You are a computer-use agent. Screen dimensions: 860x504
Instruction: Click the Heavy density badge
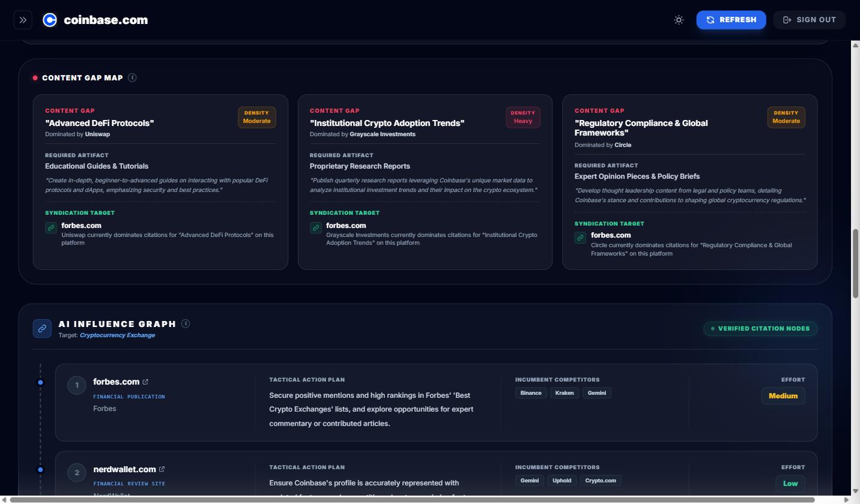pyautogui.click(x=522, y=117)
